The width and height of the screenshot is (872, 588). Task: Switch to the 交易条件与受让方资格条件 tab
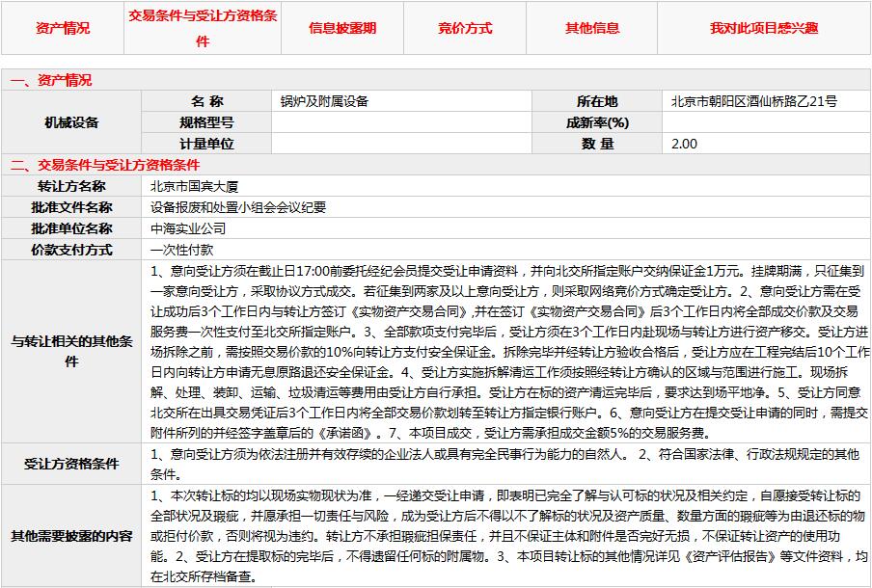pos(203,28)
